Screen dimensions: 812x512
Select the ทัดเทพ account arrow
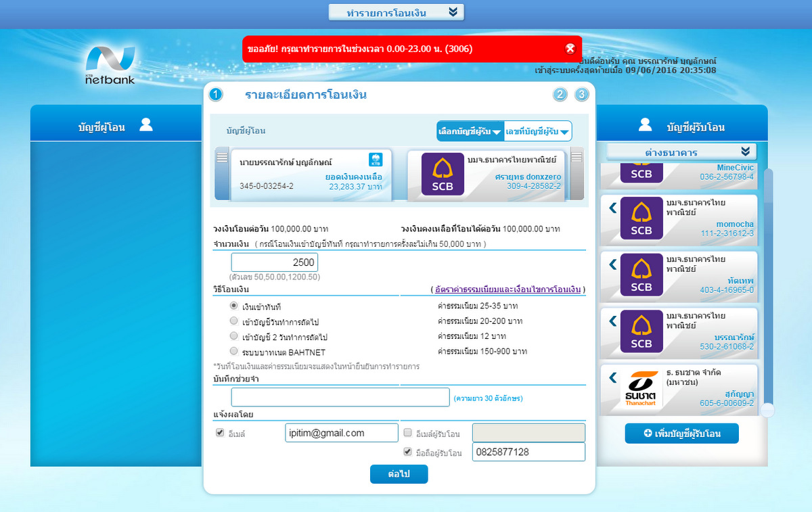pyautogui.click(x=613, y=264)
